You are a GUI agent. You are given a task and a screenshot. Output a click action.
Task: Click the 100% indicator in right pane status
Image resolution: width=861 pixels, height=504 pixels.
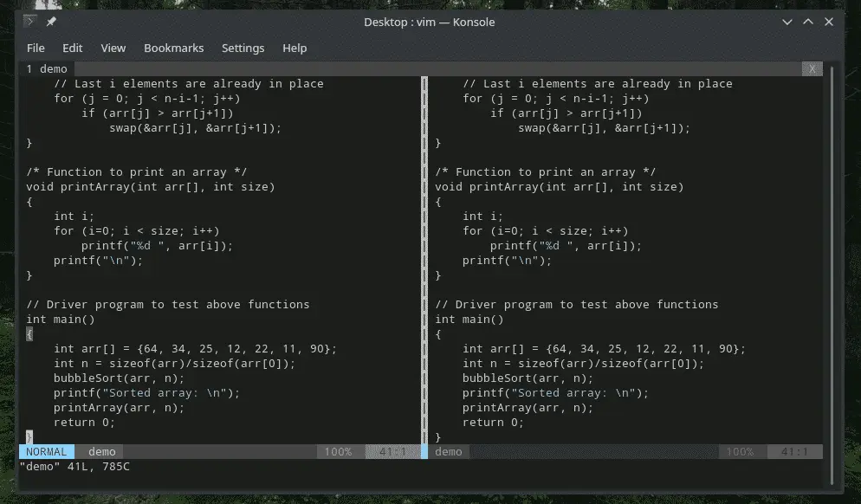[x=740, y=452]
